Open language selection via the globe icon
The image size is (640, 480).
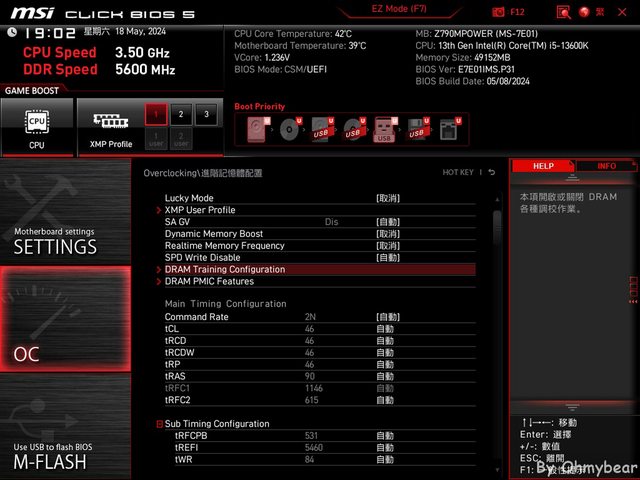[585, 12]
